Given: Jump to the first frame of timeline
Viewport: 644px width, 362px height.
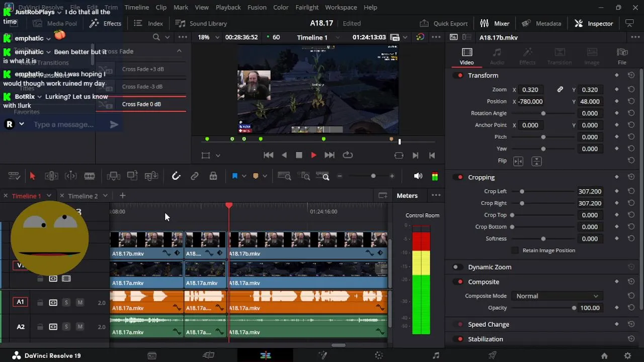Looking at the screenshot, I should pos(269,155).
